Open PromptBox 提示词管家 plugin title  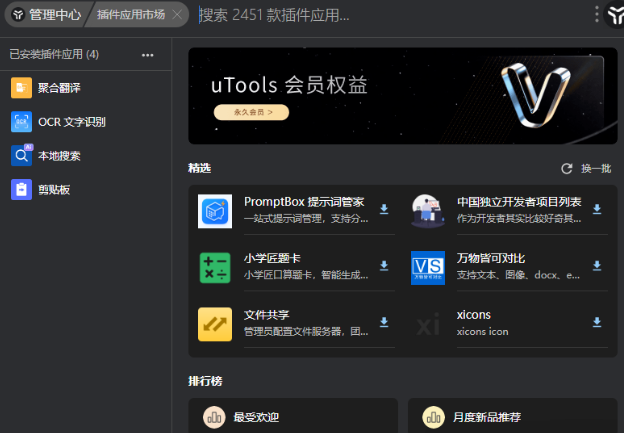pos(304,202)
